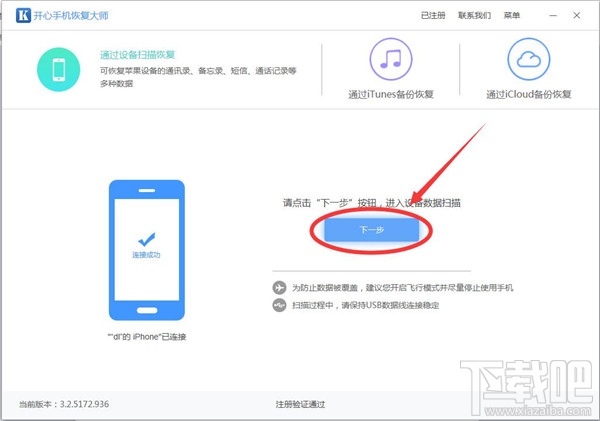Viewport: 600px width, 421px height.
Task: Switch to 通过iCloud备份恢复 tab
Action: (528, 95)
